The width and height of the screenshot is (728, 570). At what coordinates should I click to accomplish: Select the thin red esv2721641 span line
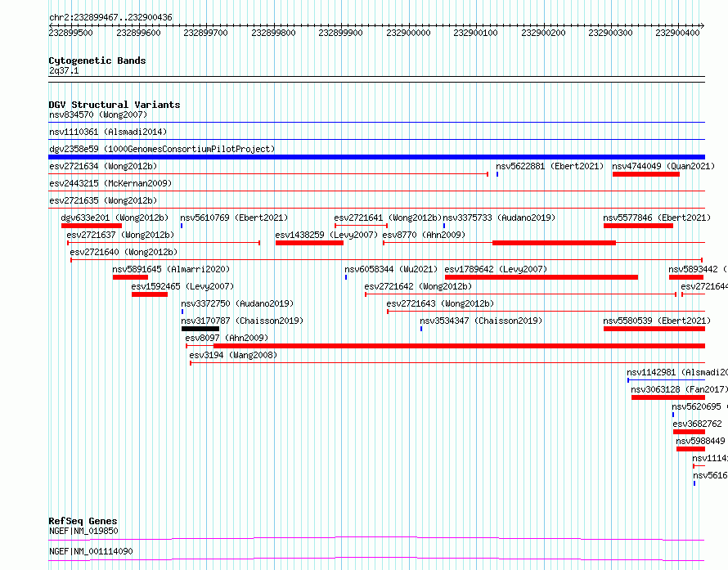[362, 226]
